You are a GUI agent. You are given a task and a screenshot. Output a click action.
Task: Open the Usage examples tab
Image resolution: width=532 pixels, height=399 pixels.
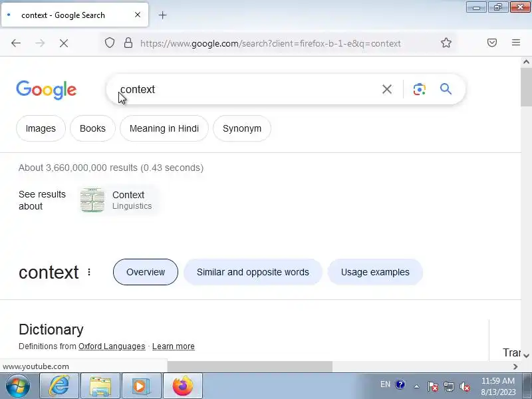click(375, 272)
